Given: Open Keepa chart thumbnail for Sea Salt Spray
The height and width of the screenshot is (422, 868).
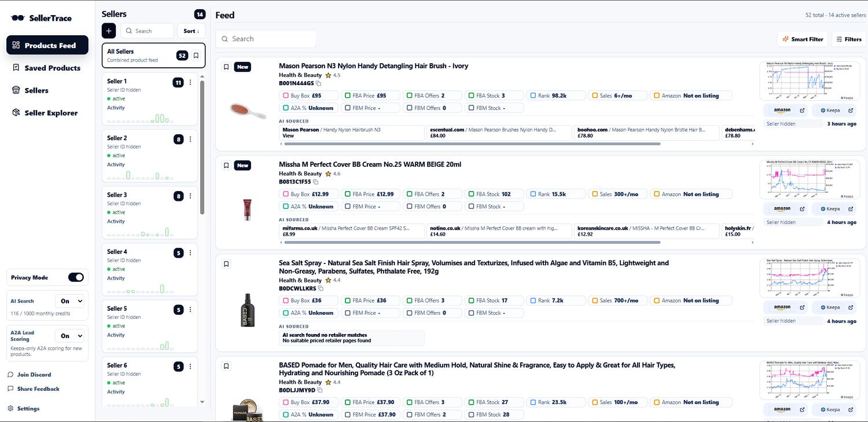Looking at the screenshot, I should pyautogui.click(x=810, y=278).
